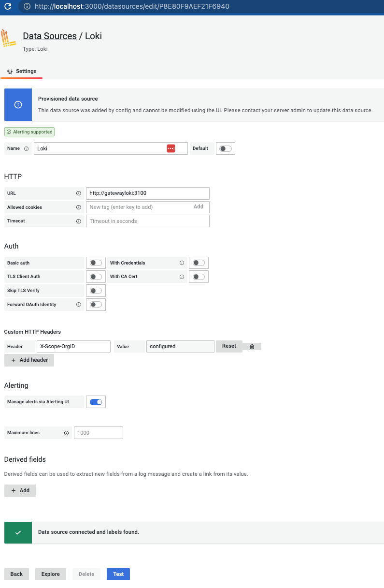Click the Name input field containing Loki
Viewport: 384px width, 588px height.
pos(111,148)
